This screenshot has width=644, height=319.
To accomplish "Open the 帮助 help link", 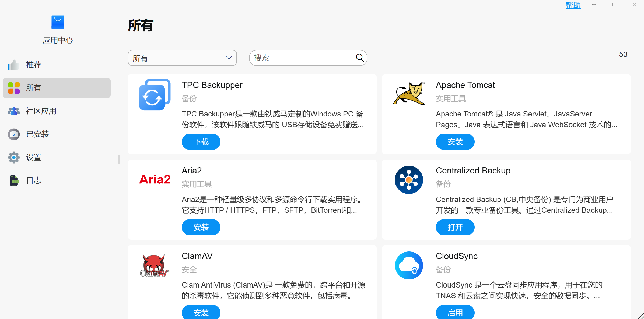I will click(573, 5).
